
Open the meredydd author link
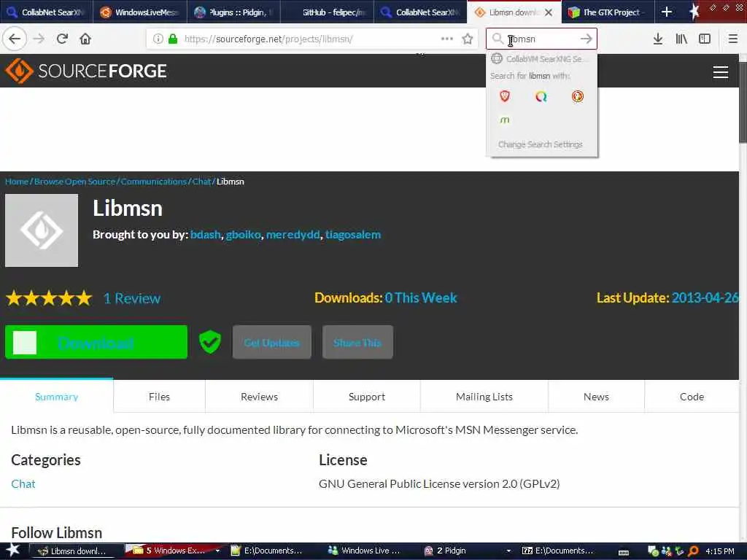[x=293, y=234]
